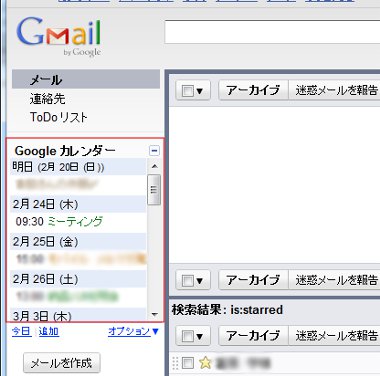Image resolution: width=380 pixels, height=376 pixels.
Task: Click the 2月 24日 (木) date header
Action: [x=78, y=204]
